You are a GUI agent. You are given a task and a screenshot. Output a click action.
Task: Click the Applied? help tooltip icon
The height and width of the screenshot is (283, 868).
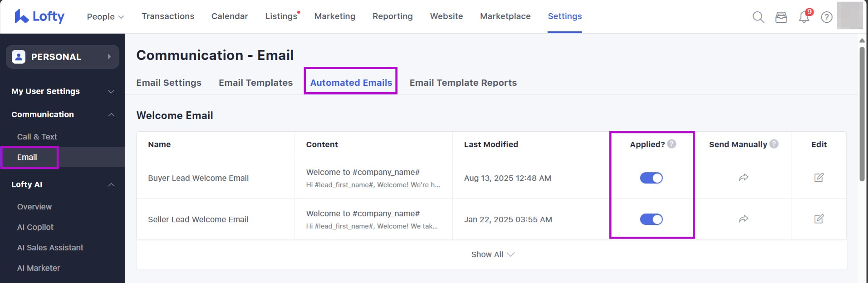672,144
